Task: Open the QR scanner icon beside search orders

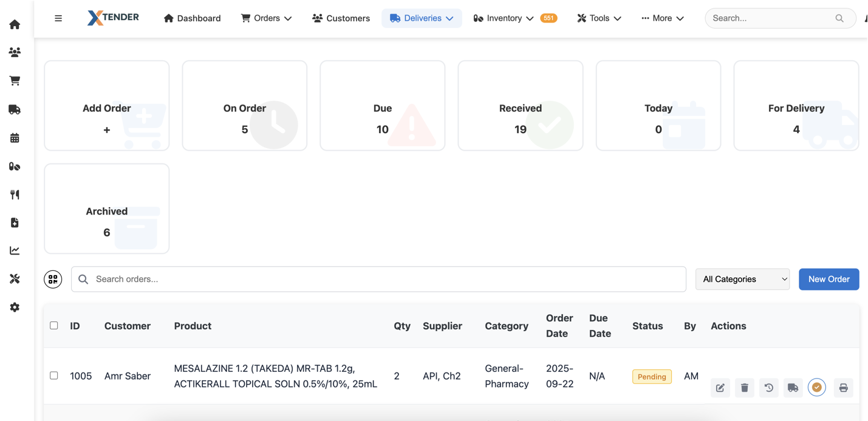Action: tap(53, 279)
